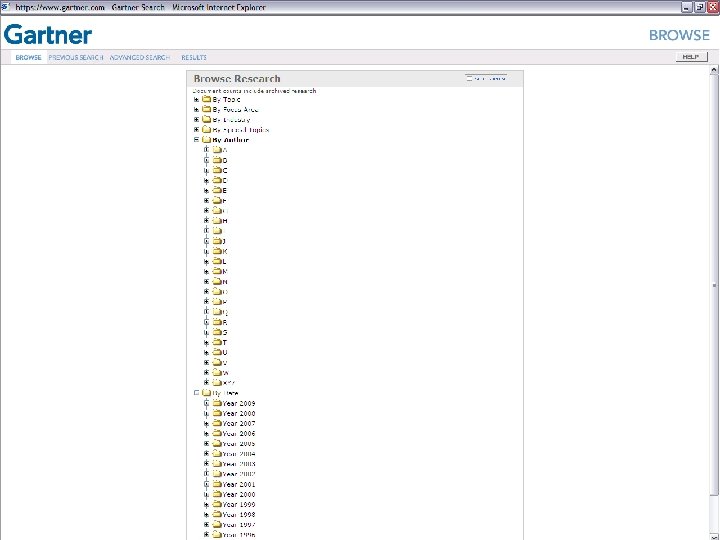Screen dimensions: 720x540
Task: Click the Year 2009 folder icon
Action: (217, 403)
